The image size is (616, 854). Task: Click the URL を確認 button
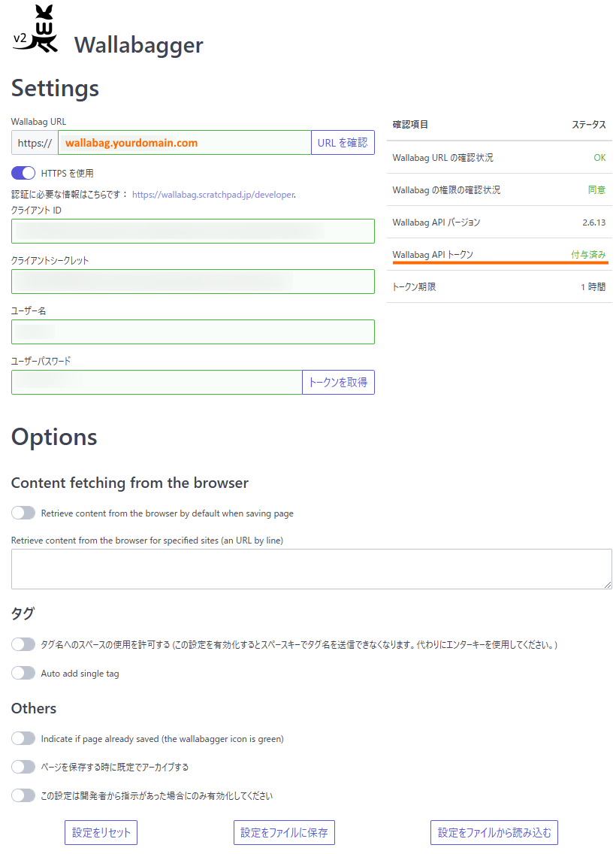(x=343, y=143)
